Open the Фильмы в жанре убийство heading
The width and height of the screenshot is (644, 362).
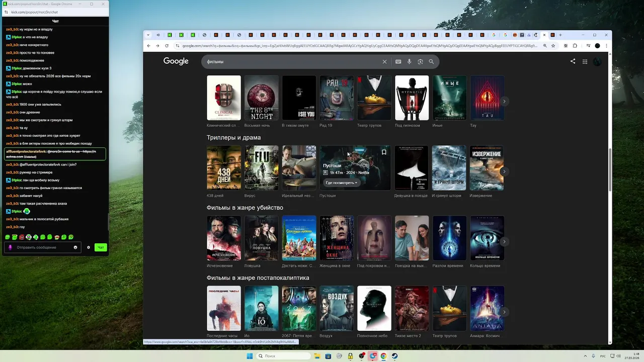[x=245, y=208]
